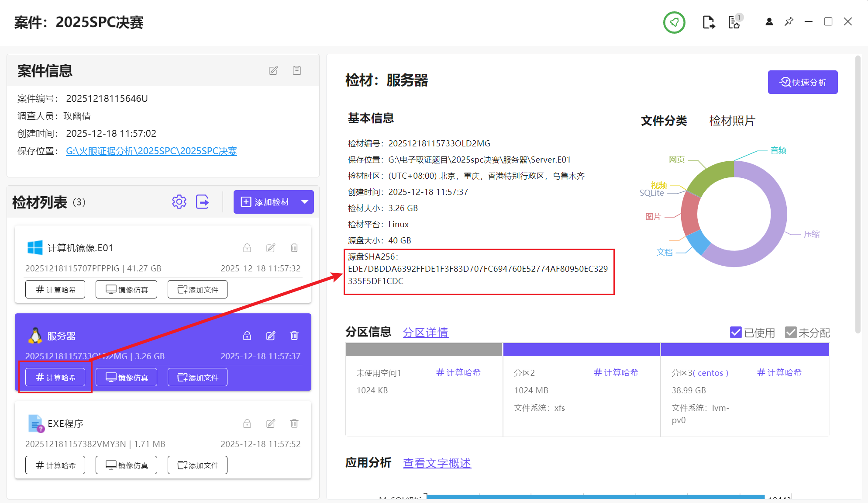Image resolution: width=868 pixels, height=503 pixels.
Task: Open the 查看文字概述 link
Action: pos(437,463)
